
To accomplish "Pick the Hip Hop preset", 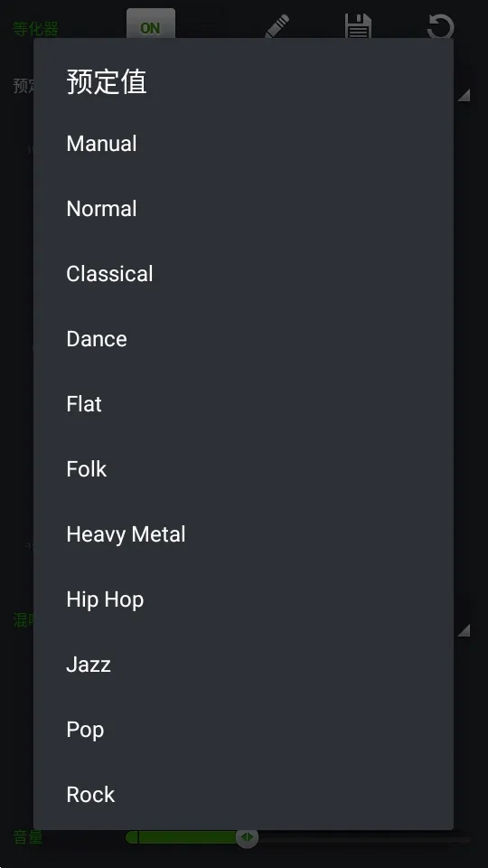I will point(243,599).
